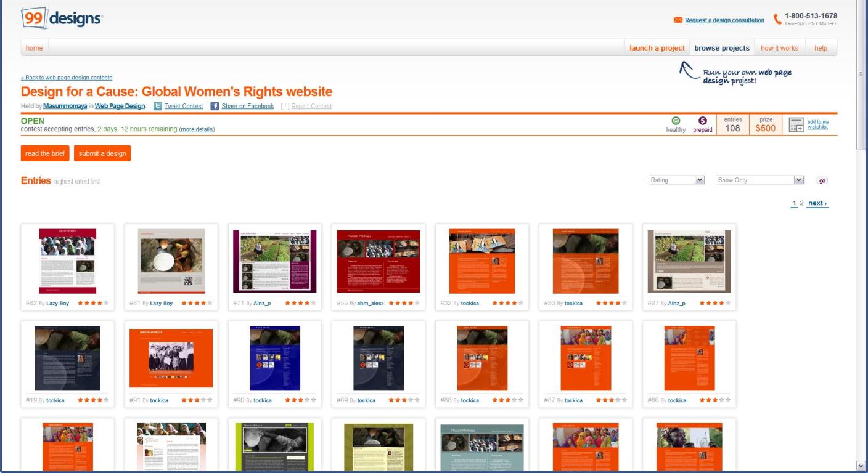This screenshot has width=868, height=473.
Task: Open entry #90 blue design thumbnail
Action: pos(275,358)
